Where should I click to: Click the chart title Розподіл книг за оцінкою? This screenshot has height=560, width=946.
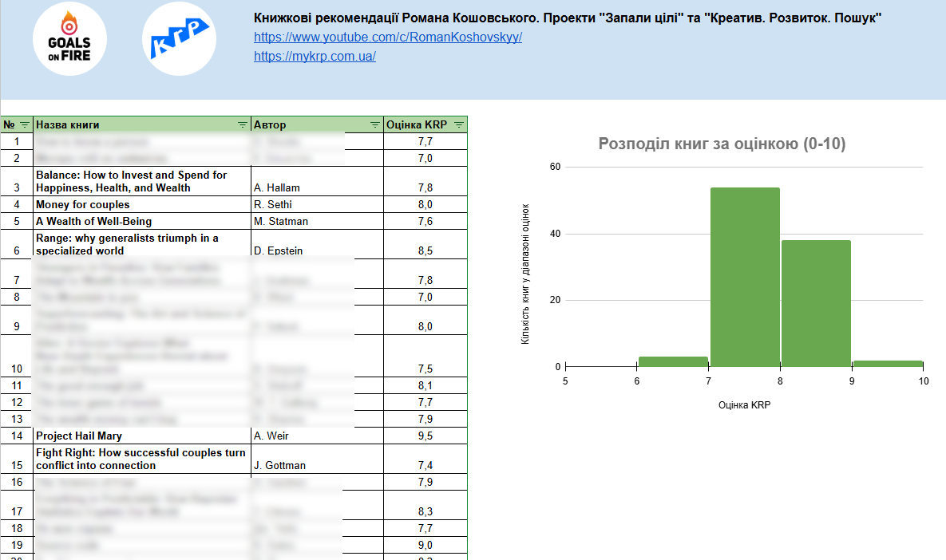722,144
